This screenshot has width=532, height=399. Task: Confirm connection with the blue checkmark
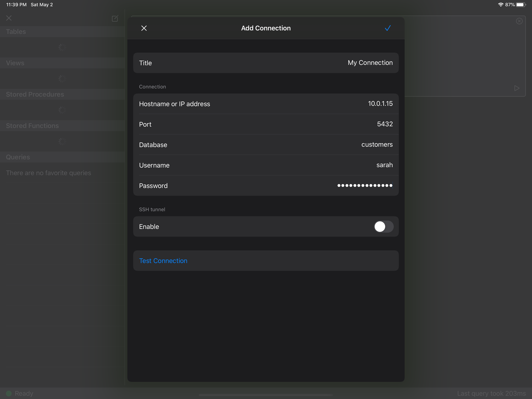click(388, 28)
